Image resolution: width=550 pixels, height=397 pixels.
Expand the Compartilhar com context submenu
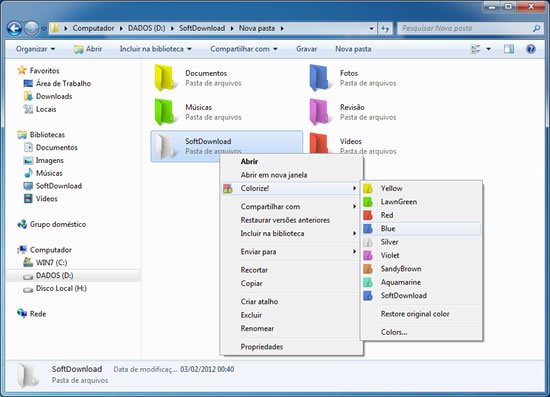coord(291,207)
